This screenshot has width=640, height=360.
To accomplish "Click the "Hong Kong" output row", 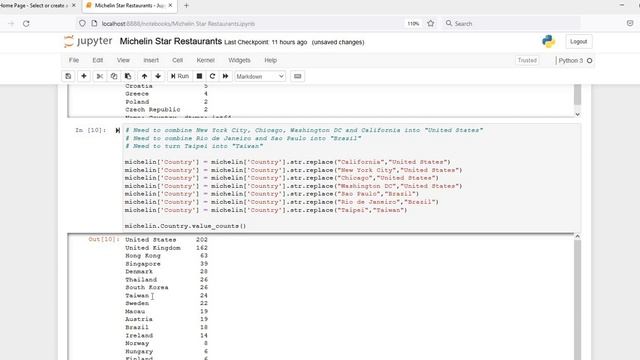I will [x=166, y=256].
